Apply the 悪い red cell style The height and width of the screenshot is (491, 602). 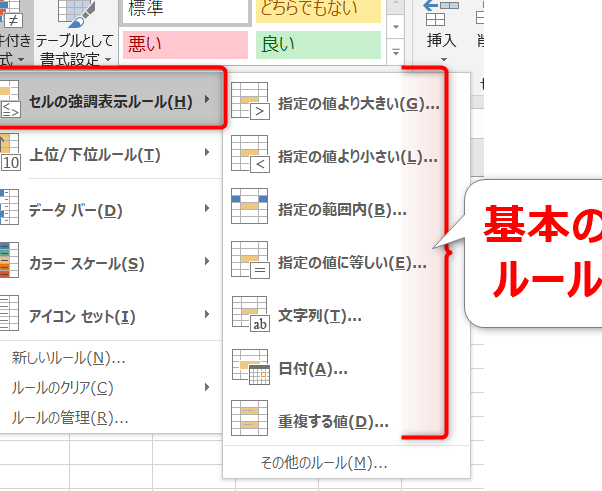[x=184, y=44]
